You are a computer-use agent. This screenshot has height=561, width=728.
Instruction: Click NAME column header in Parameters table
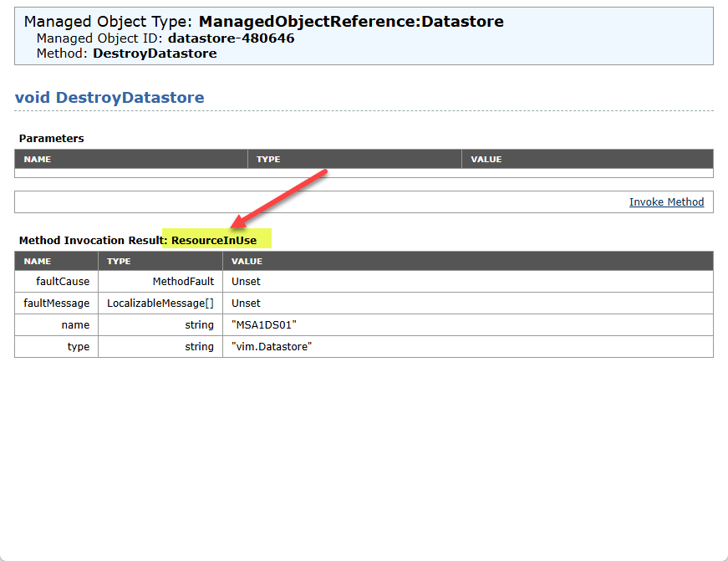point(38,159)
